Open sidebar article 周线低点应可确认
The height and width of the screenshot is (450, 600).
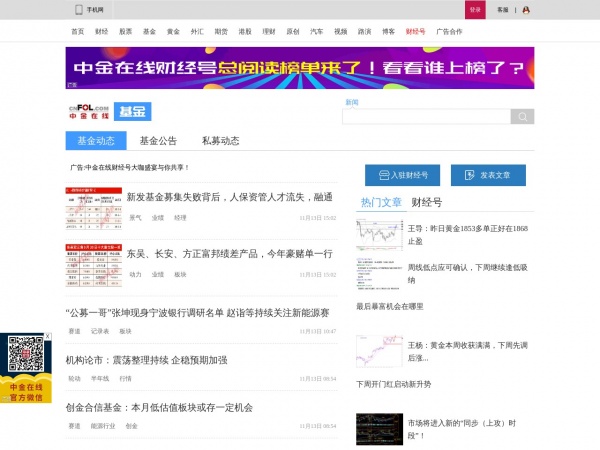pos(468,274)
